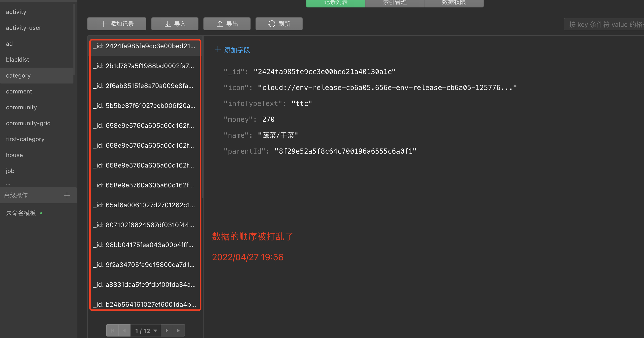Open the 记录列表 tab
Screen dimensions: 644x338
[335, 3]
